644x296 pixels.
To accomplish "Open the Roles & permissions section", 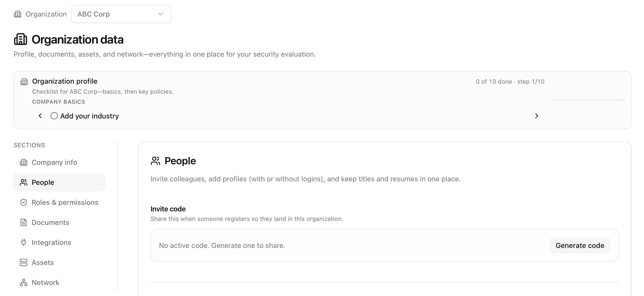I will (x=65, y=202).
